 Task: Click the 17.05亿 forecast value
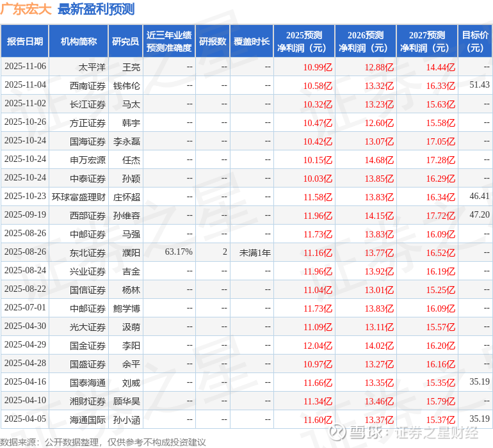(x=440, y=141)
